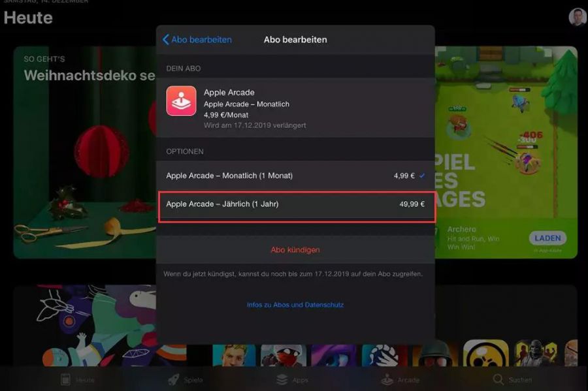Switch to the Heute tab
This screenshot has width=588, height=391.
point(77,380)
